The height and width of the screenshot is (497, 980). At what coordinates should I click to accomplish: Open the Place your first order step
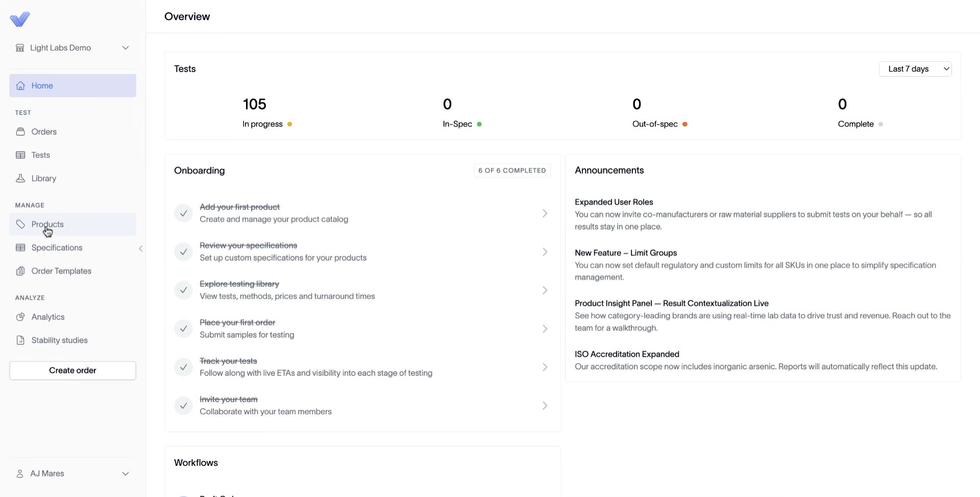[x=362, y=328]
